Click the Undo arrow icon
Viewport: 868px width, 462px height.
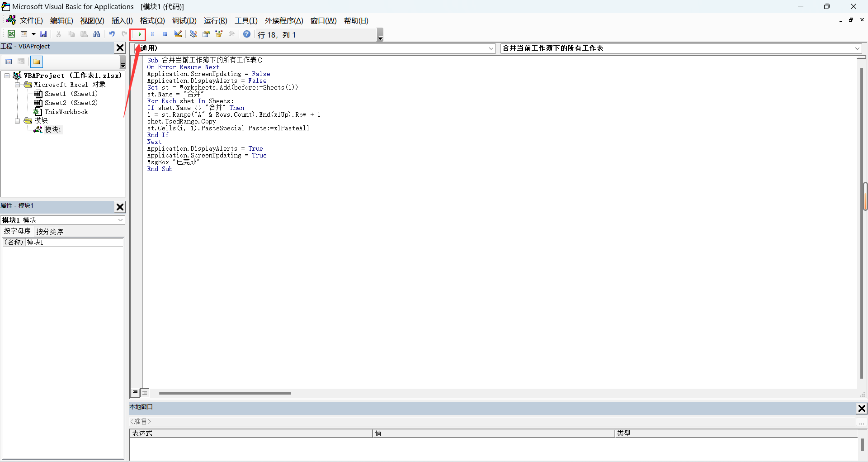(112, 34)
